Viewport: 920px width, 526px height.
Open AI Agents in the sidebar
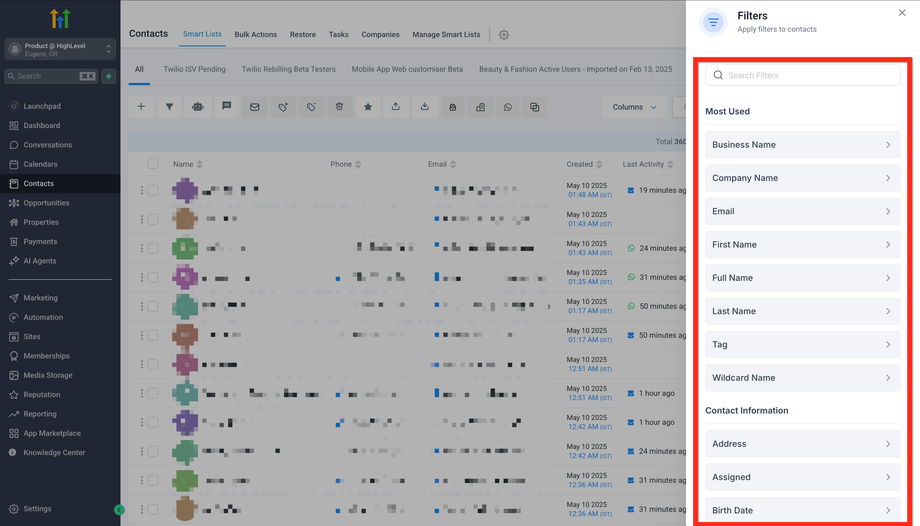[x=40, y=261]
